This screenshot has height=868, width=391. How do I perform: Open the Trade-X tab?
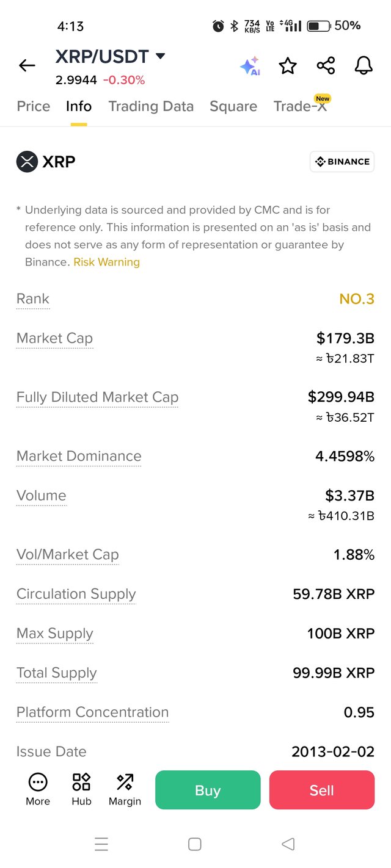301,105
